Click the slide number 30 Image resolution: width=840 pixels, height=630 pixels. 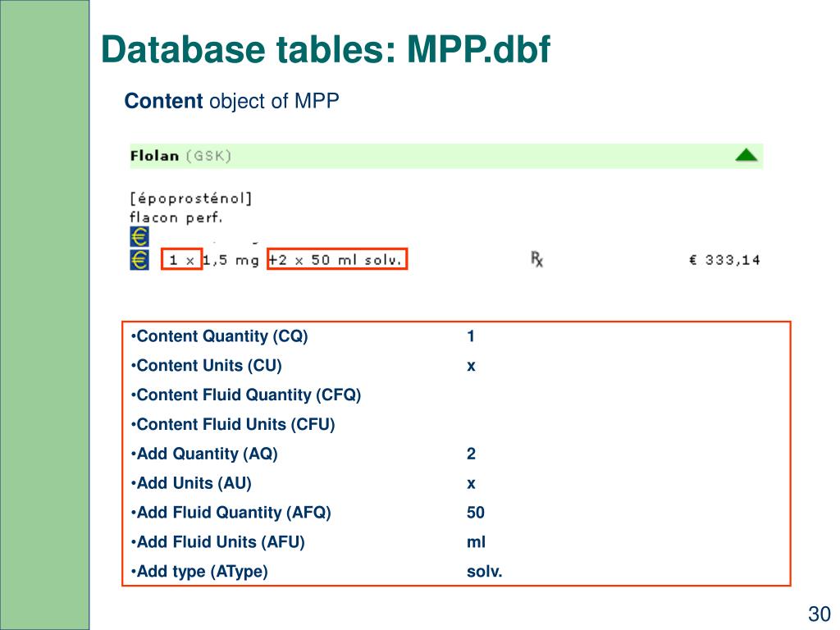coord(819,614)
